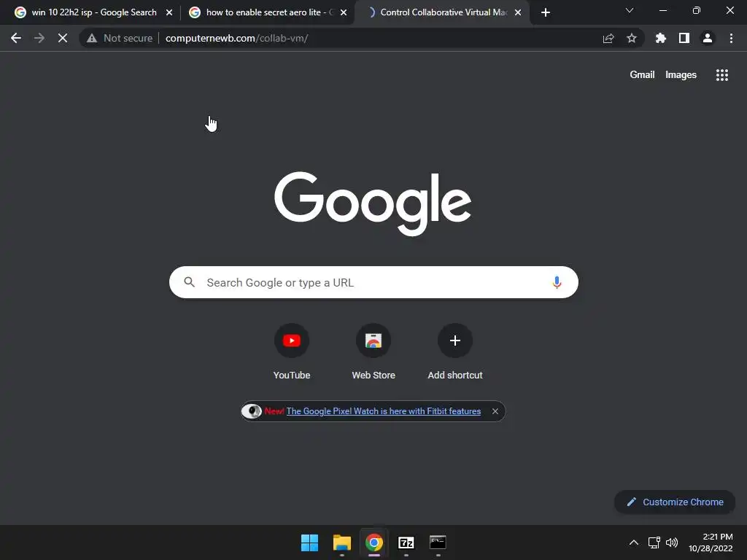The height and width of the screenshot is (560, 747).
Task: Bookmark this tab with the star icon
Action: (632, 38)
